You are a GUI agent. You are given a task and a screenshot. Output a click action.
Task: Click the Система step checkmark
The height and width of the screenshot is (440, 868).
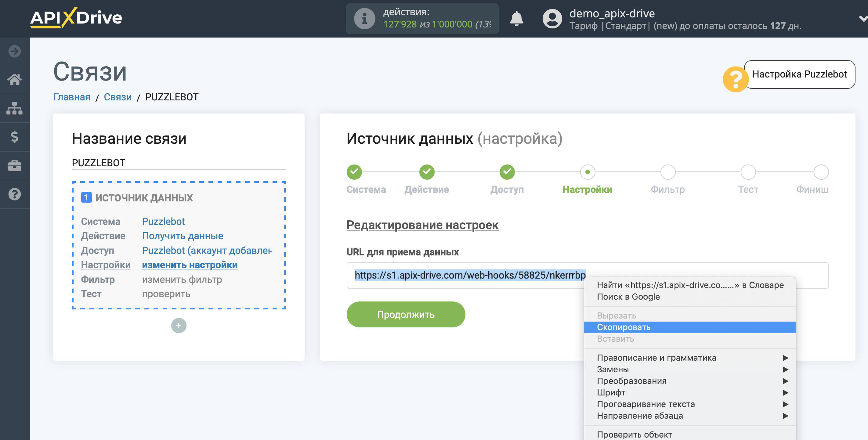(x=354, y=172)
